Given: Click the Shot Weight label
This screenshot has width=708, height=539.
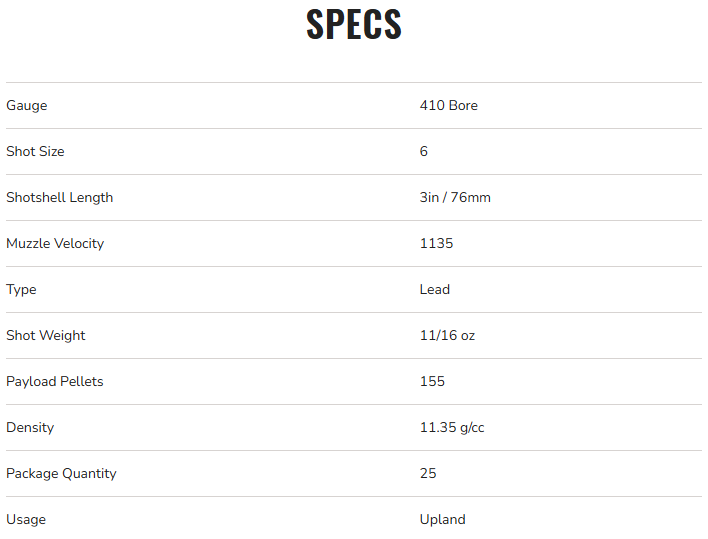Looking at the screenshot, I should click(46, 335).
